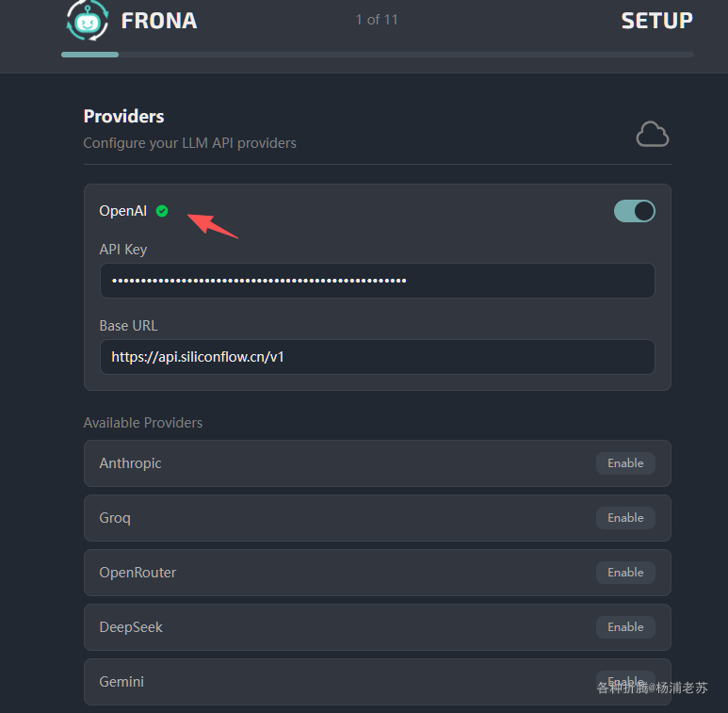Enable the Groq provider
The image size is (728, 713).
click(x=625, y=518)
